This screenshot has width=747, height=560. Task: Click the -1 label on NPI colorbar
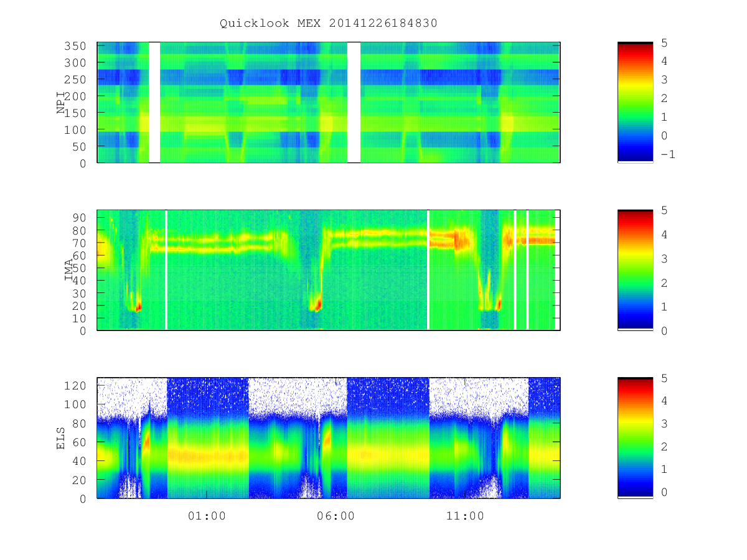[667, 154]
